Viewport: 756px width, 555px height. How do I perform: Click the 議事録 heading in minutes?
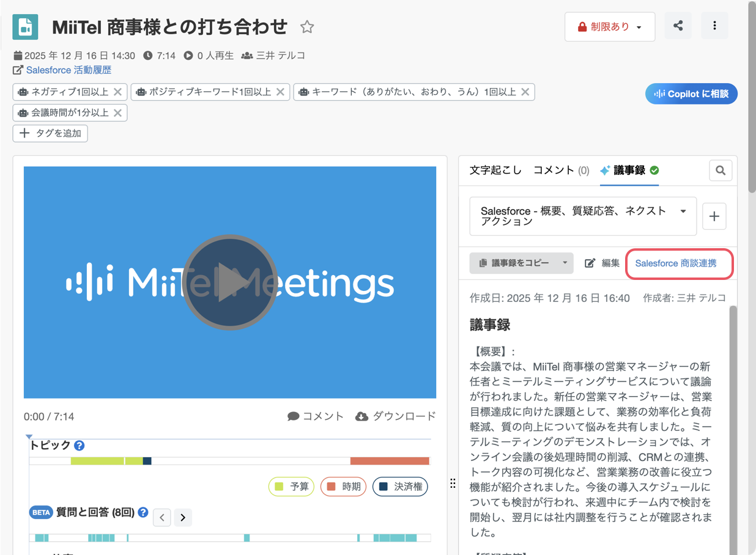[x=490, y=325]
